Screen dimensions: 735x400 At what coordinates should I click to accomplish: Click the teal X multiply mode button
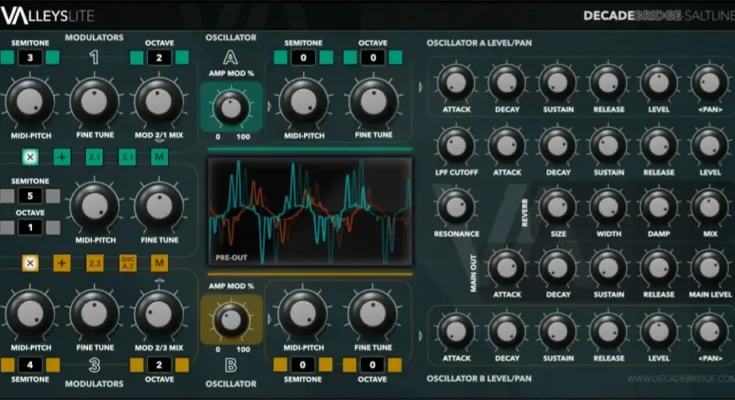tap(30, 157)
